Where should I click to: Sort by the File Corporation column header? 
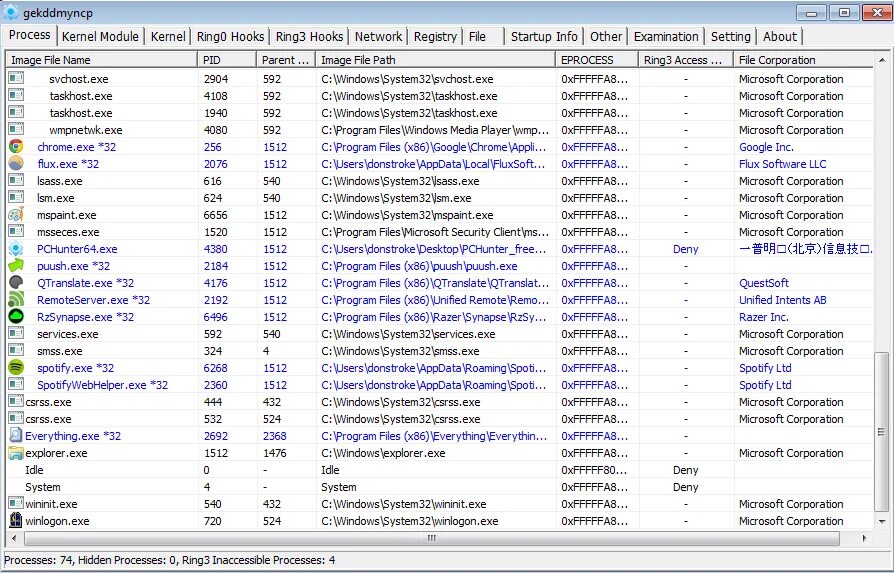click(x=803, y=60)
